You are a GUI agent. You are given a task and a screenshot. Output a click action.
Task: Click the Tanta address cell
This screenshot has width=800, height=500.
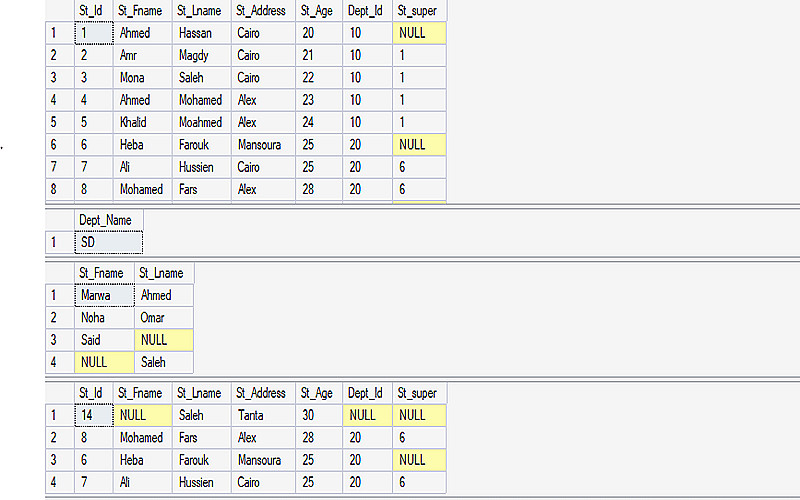(x=262, y=415)
